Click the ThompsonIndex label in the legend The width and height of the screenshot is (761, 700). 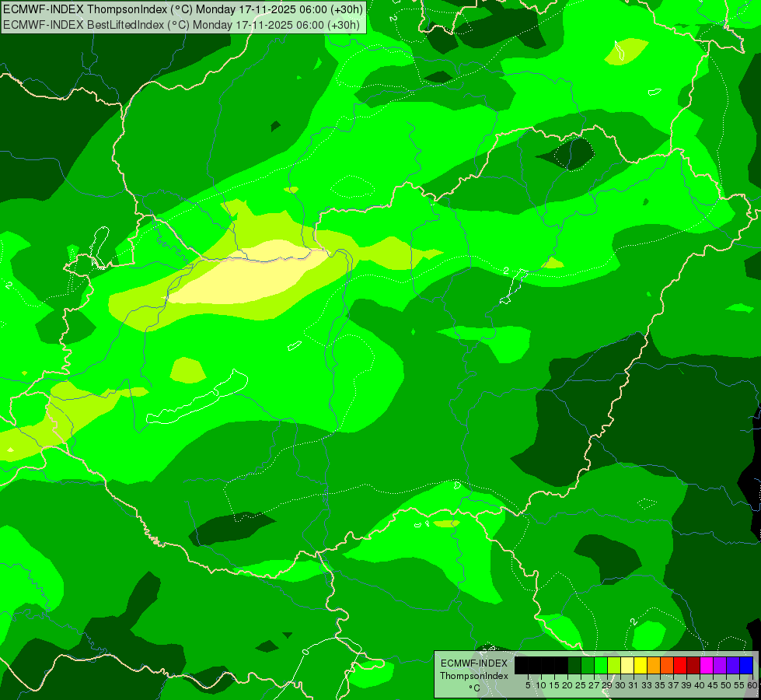tap(474, 676)
